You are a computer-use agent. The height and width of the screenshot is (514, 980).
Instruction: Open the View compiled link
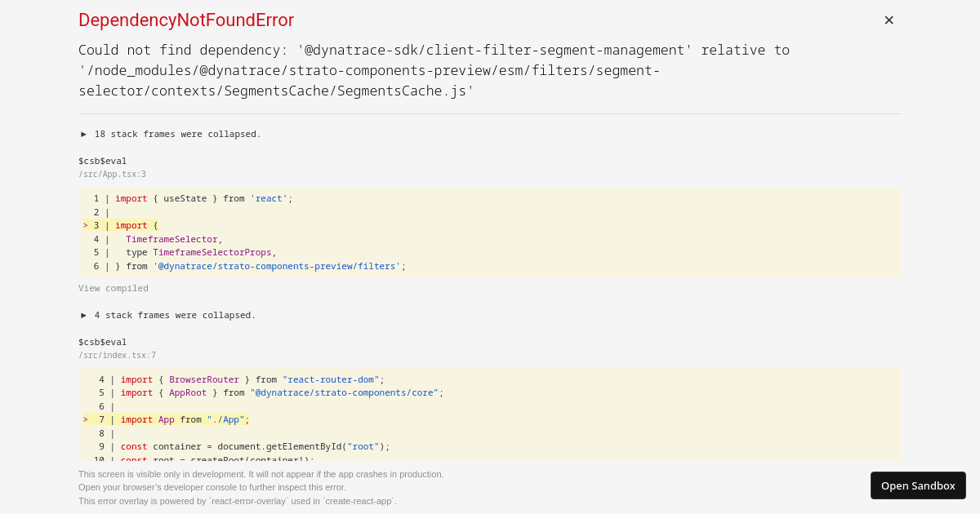click(x=114, y=288)
